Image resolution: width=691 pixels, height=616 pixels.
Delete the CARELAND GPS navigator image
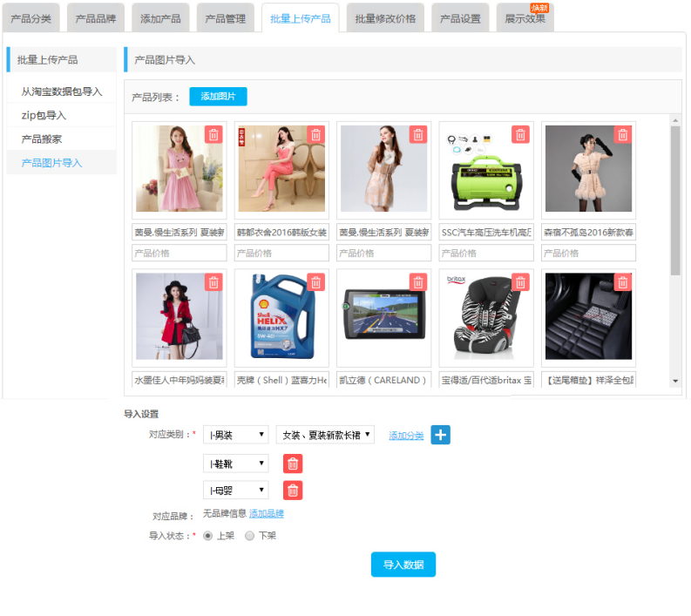coord(418,282)
